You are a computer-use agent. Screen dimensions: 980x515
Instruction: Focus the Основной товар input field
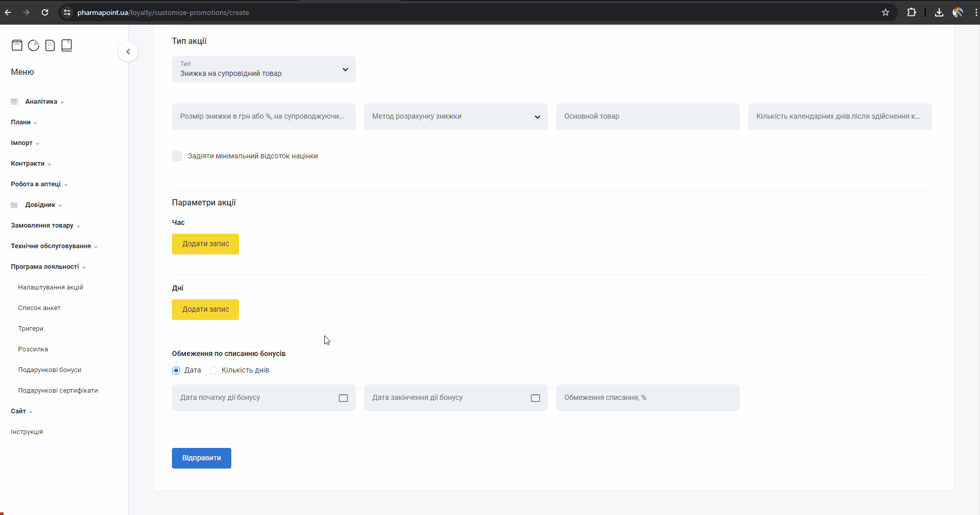(648, 117)
